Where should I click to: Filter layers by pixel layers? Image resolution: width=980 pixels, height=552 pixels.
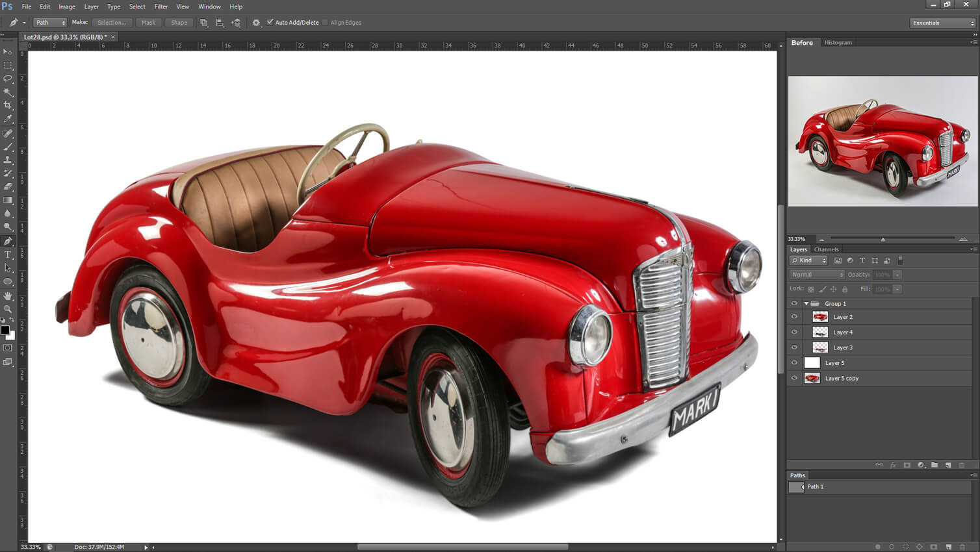tap(838, 260)
